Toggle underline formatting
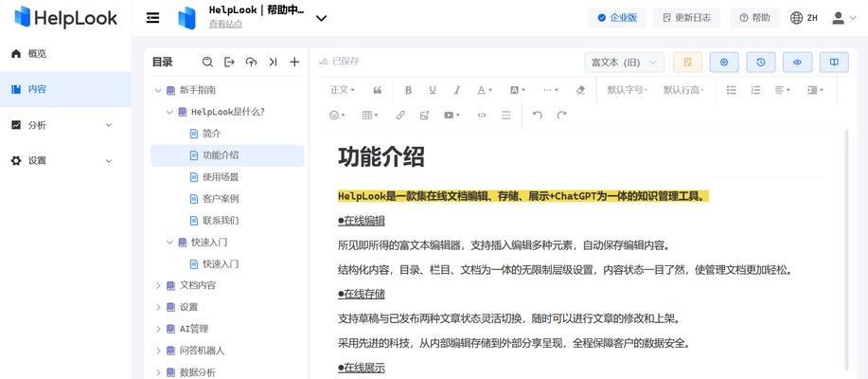868x379 pixels. 433,90
